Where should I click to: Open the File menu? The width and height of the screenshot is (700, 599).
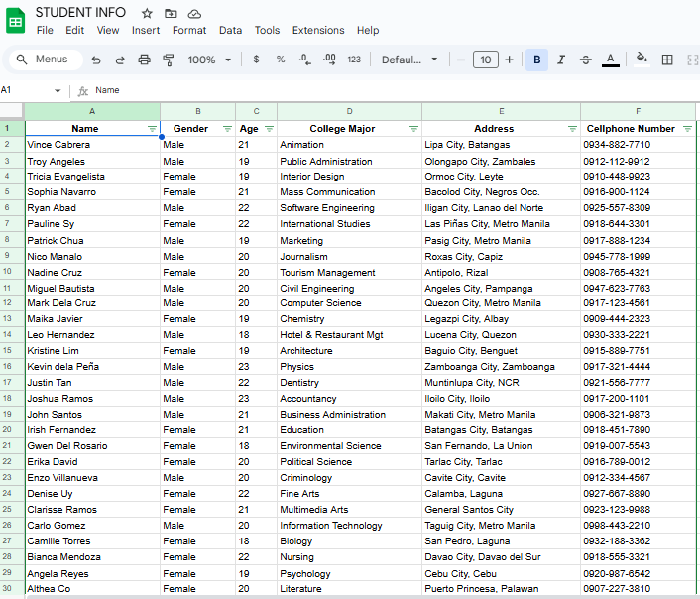tap(45, 30)
